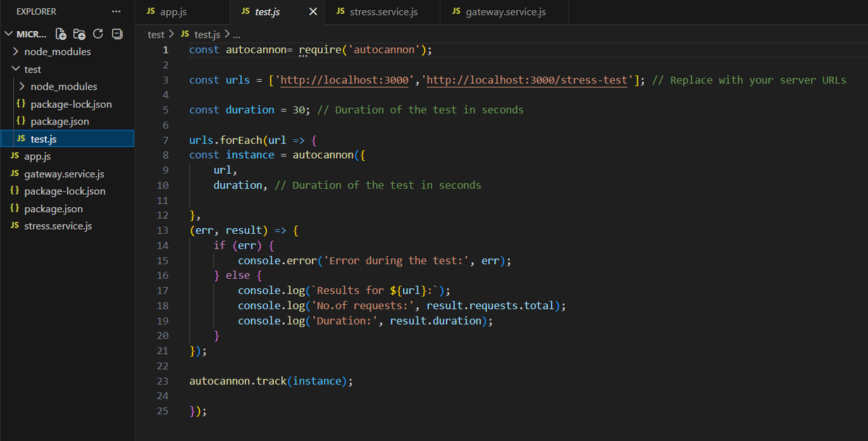Collapse all folders in Explorer
868x441 pixels.
117,34
